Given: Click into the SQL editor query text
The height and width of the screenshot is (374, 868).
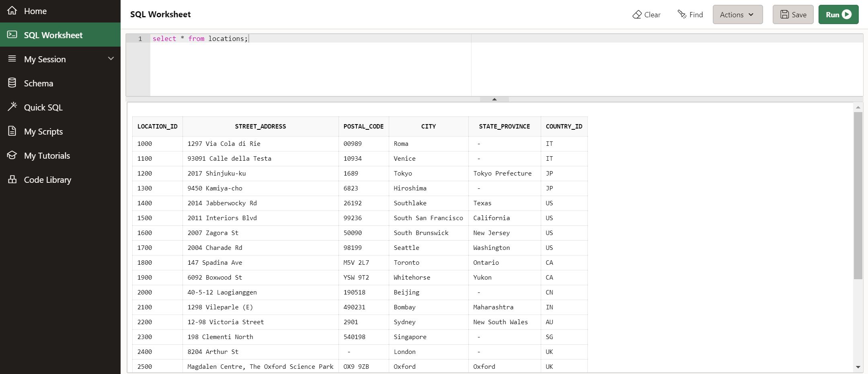Looking at the screenshot, I should coord(200,39).
